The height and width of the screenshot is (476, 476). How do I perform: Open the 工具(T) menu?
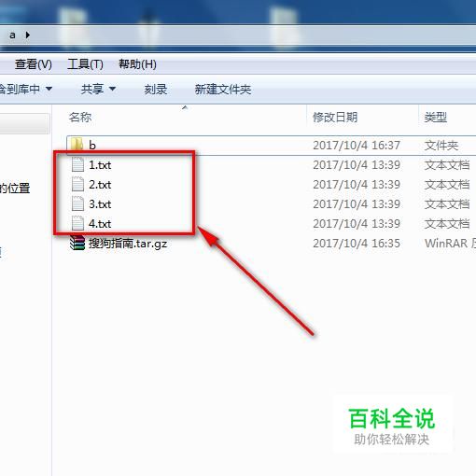coord(85,64)
